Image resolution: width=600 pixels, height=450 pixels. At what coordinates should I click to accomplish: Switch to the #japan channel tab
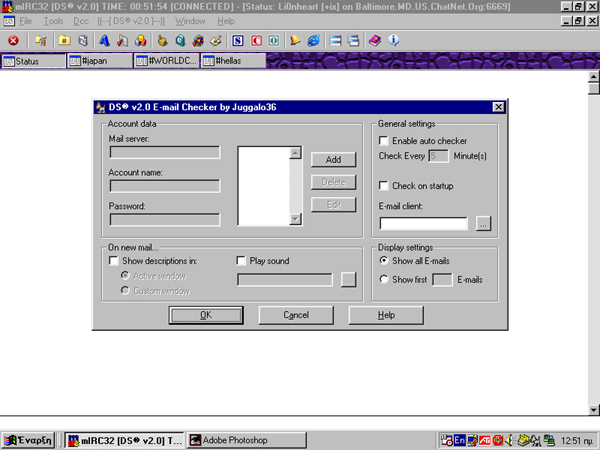tap(100, 61)
